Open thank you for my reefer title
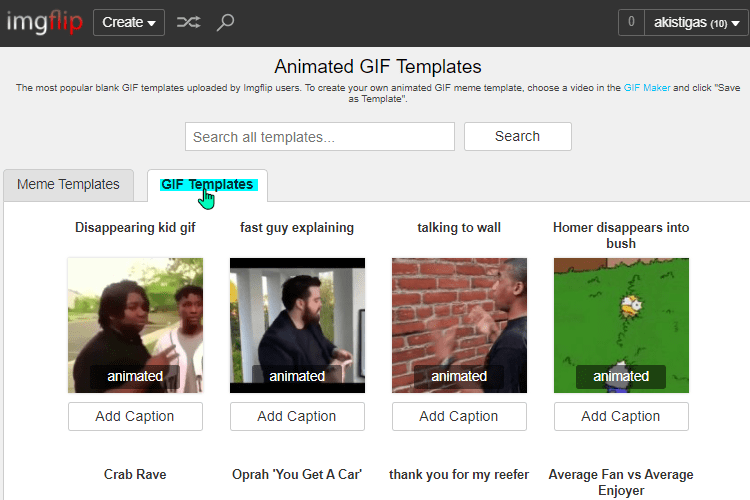Viewport: 750px width, 500px height. (459, 475)
